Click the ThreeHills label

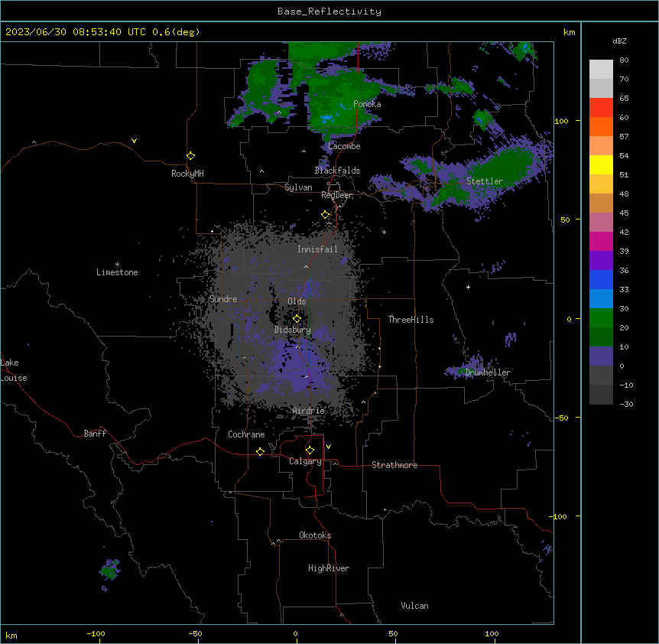pos(411,320)
